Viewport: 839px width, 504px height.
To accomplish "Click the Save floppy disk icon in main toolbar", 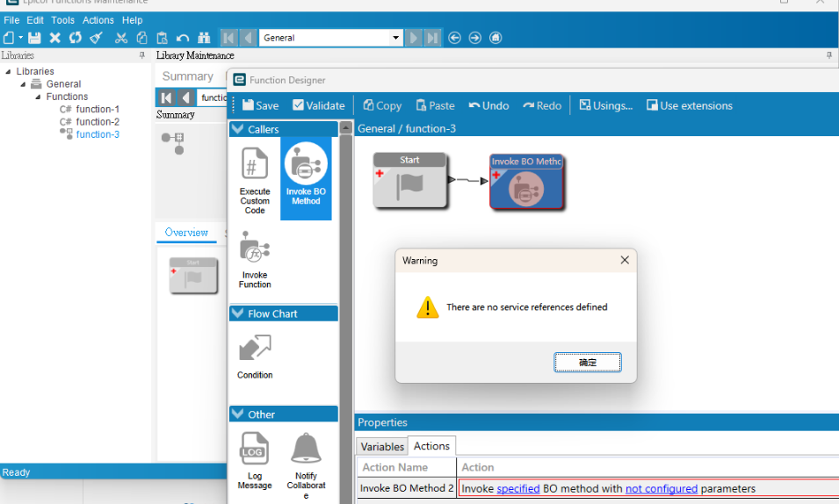I will click(x=34, y=38).
